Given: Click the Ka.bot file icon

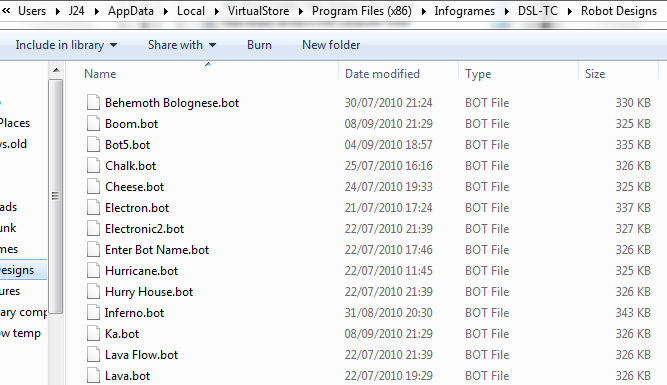Looking at the screenshot, I should [93, 334].
